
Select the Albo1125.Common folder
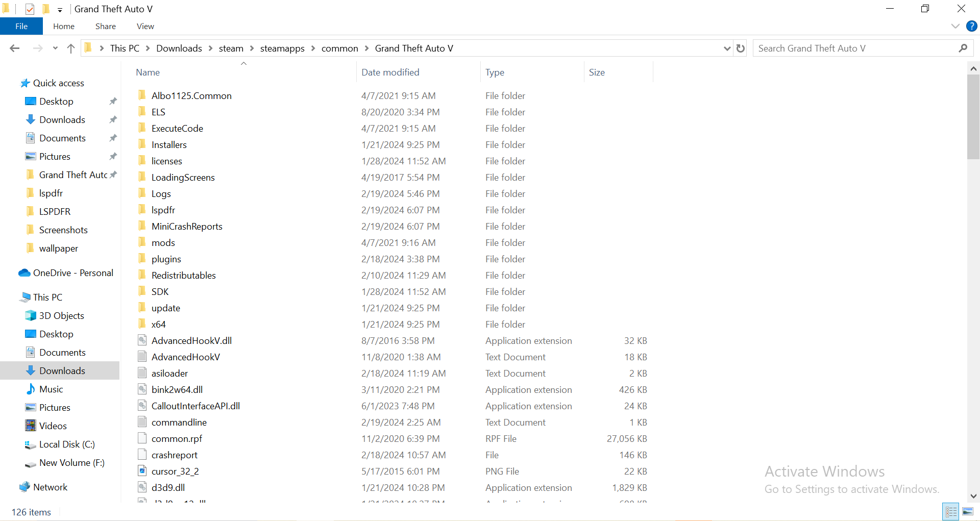(x=191, y=95)
